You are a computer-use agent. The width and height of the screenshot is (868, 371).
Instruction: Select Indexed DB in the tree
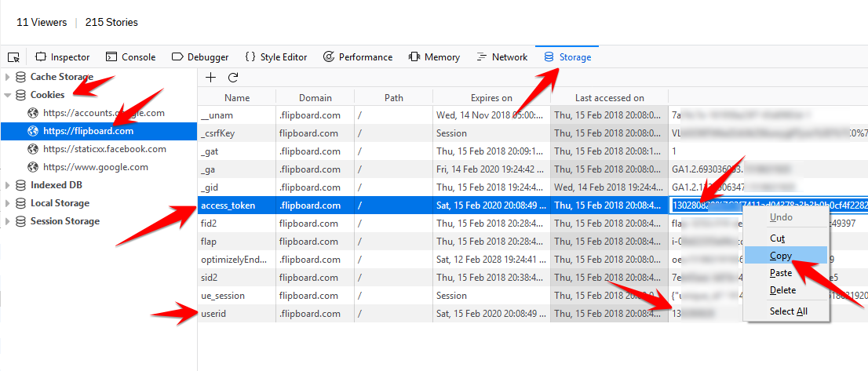coord(56,185)
